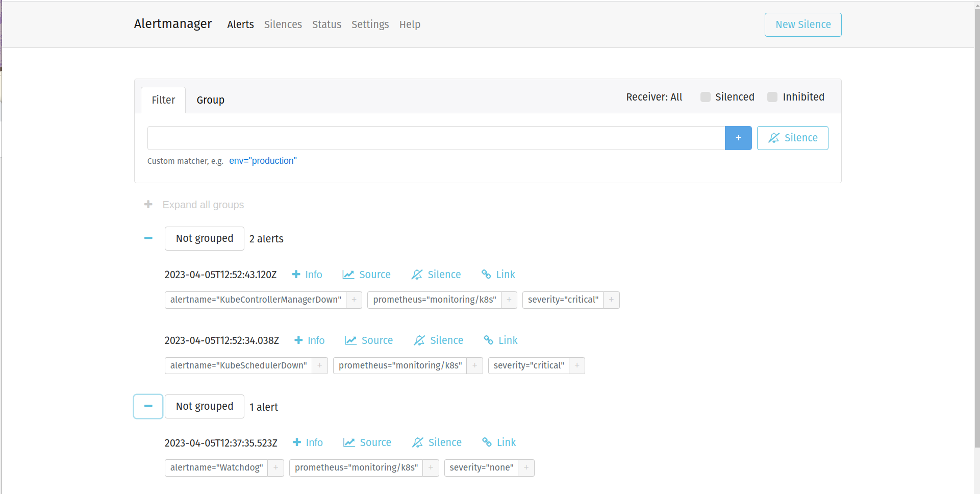Click severity="critical" label on KubeSchedulerDown row
This screenshot has width=980, height=494.
point(529,366)
